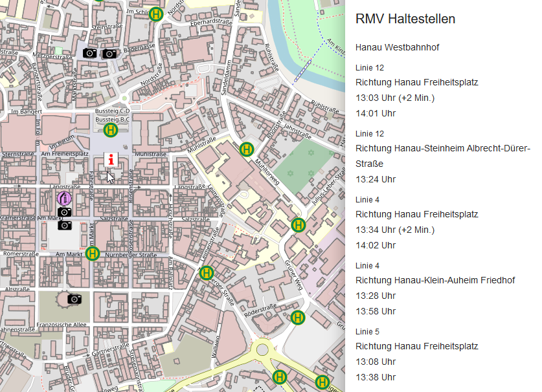This screenshot has width=542, height=392.
Task: Click the Sandeldamm street label
Action: pyautogui.click(x=226, y=78)
